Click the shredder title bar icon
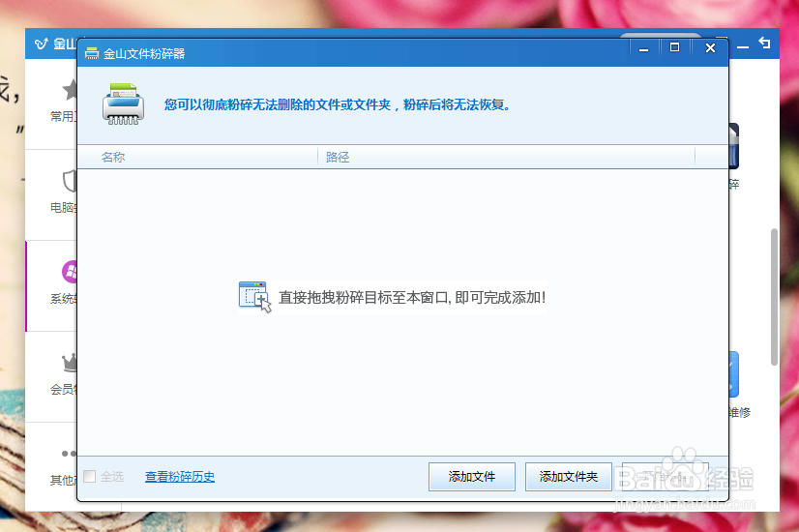The width and height of the screenshot is (799, 532). [x=92, y=53]
